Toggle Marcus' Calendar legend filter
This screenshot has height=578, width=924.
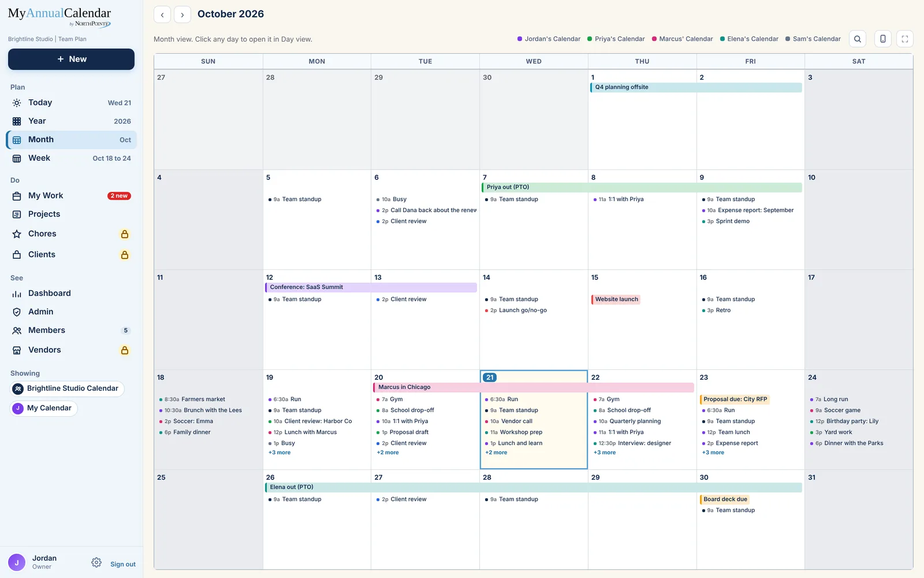(x=682, y=39)
